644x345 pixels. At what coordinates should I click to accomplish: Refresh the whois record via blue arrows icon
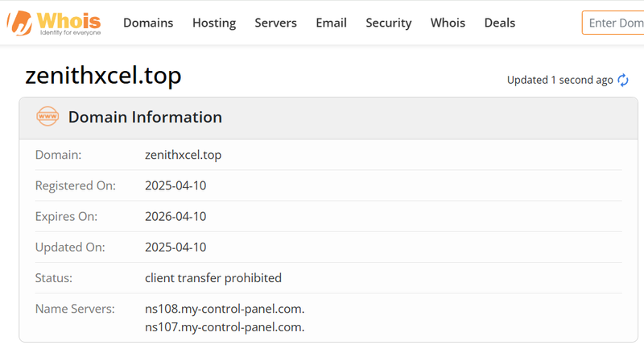[x=623, y=80]
